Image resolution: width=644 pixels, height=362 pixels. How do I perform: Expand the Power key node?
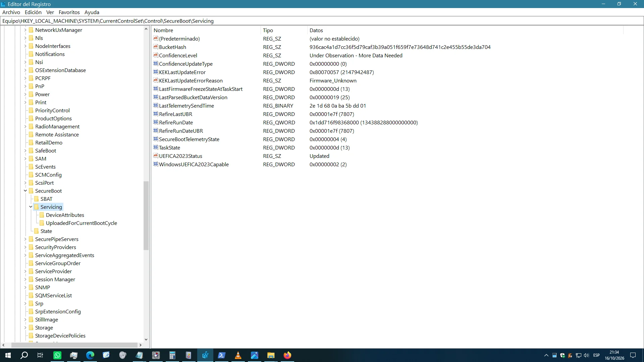25,94
